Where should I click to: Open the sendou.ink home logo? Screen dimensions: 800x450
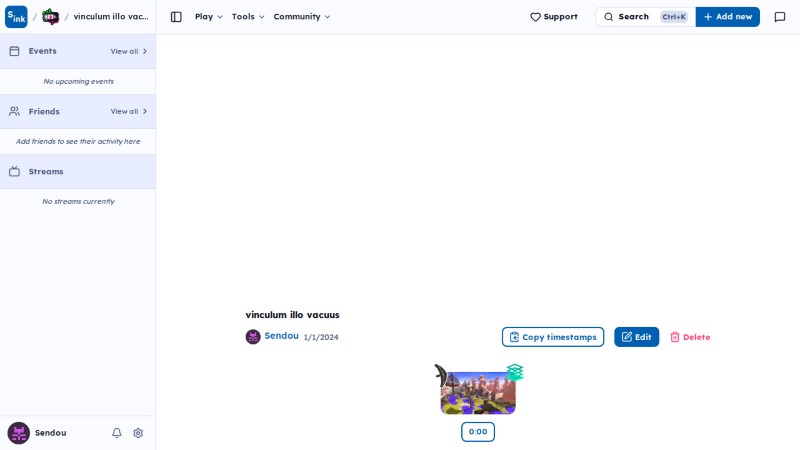[x=16, y=17]
